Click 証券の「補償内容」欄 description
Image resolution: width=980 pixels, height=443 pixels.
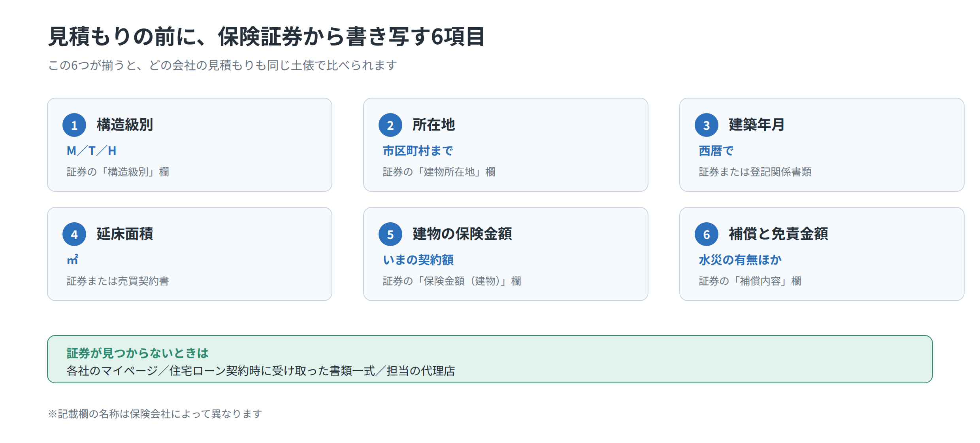click(750, 281)
